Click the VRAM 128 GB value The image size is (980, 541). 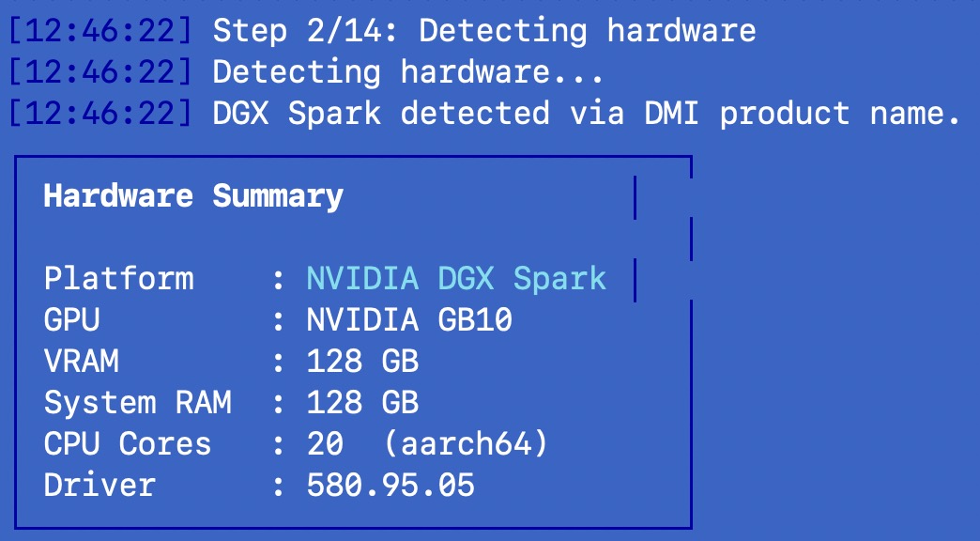pos(362,361)
